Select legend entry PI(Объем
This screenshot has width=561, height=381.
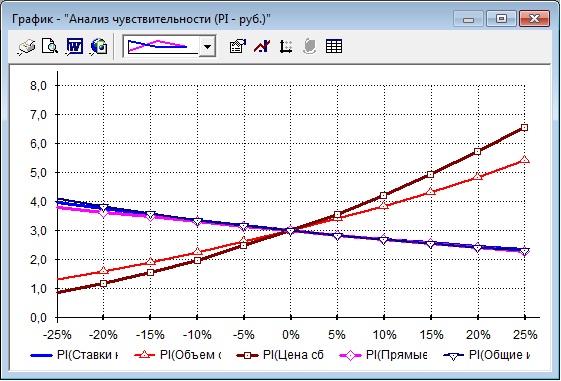(x=178, y=355)
